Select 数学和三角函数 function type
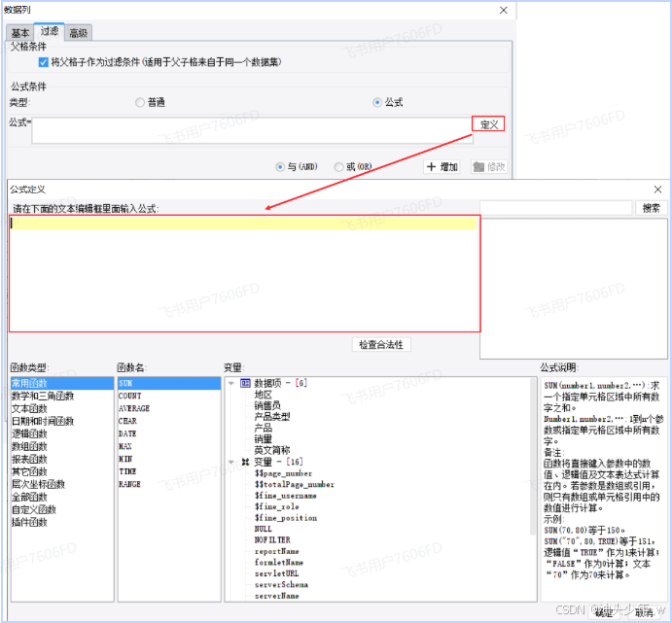 (x=62, y=397)
